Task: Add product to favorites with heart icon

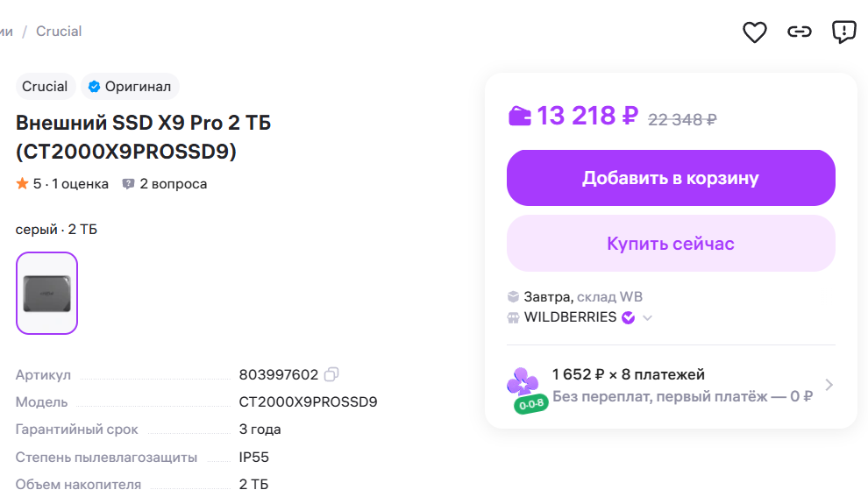Action: pyautogui.click(x=755, y=32)
